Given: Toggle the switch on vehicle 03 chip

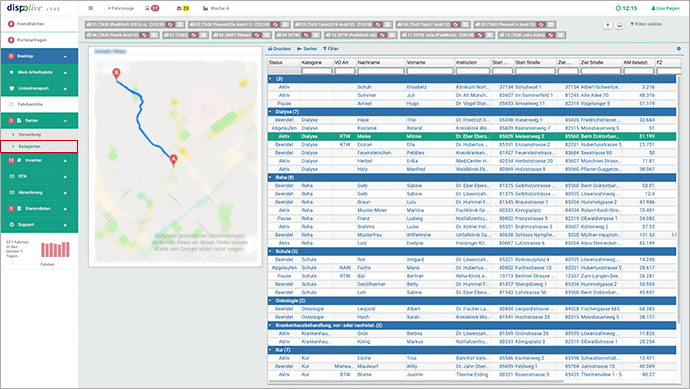Looking at the screenshot, I should point(388,25).
